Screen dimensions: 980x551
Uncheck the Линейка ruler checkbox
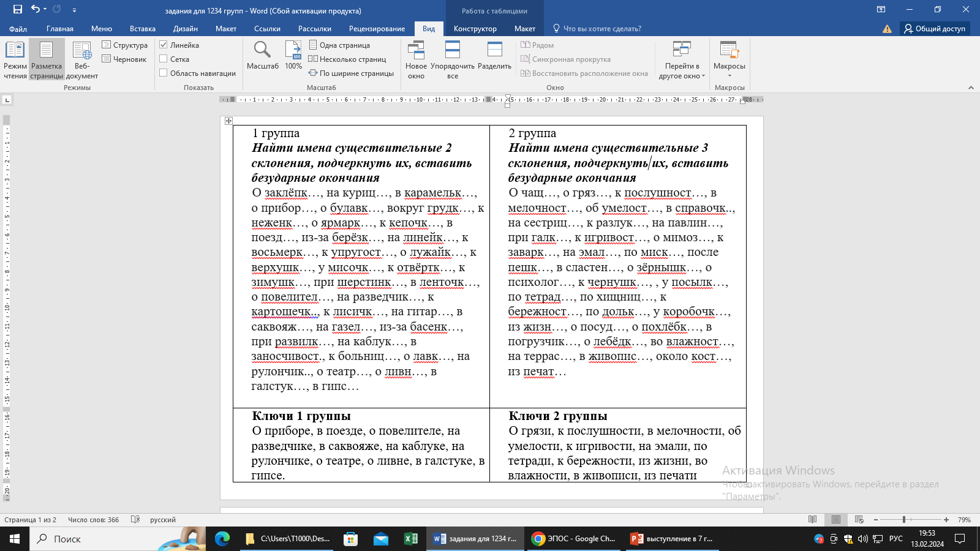pos(164,45)
